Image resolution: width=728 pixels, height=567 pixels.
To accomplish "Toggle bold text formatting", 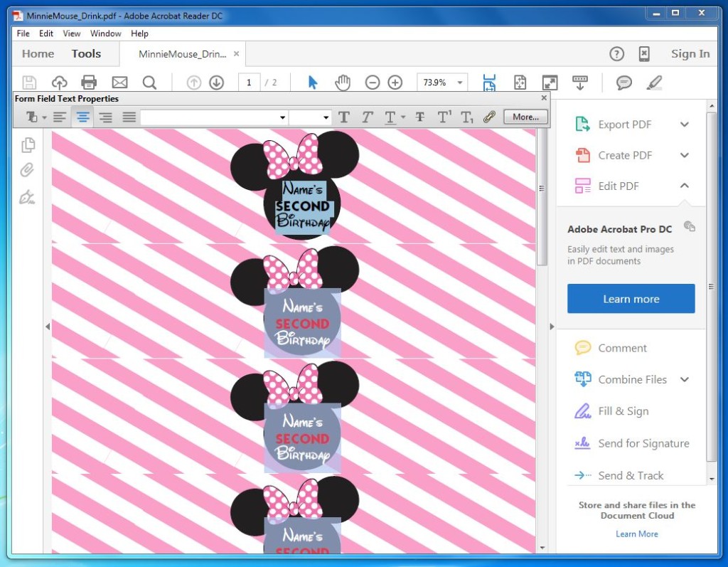I will pyautogui.click(x=344, y=117).
